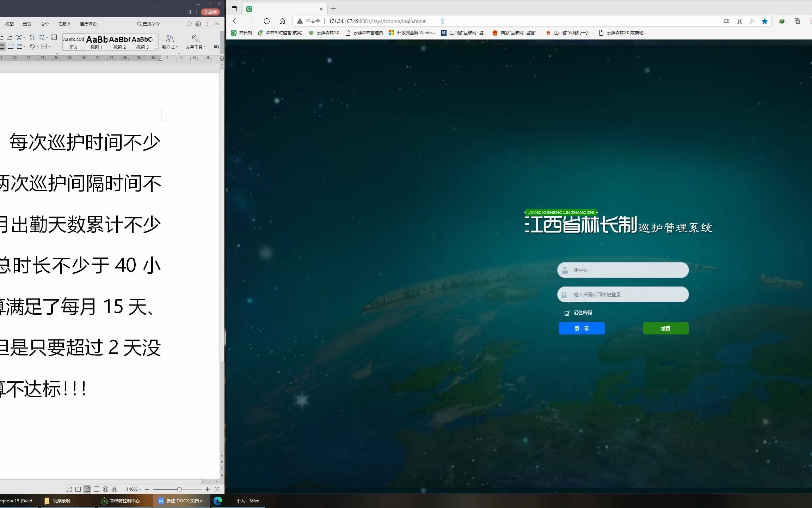Click the browser home icon
The width and height of the screenshot is (812, 508).
[282, 21]
